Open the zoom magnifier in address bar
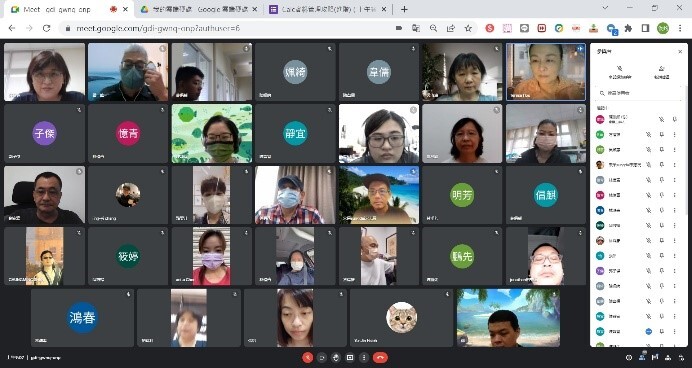Viewport: 692px width, 368px height. click(433, 28)
